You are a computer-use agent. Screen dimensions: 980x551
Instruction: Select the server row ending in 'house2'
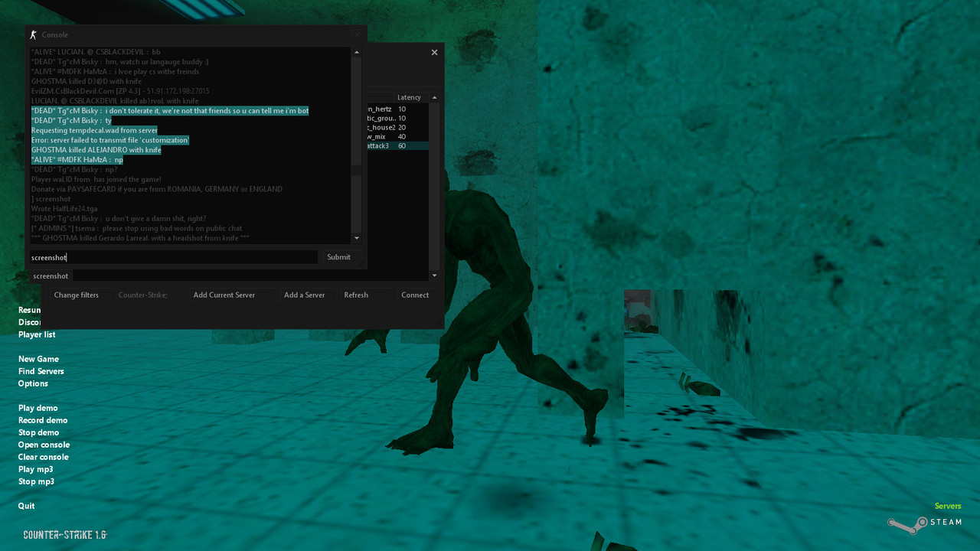[x=397, y=127]
